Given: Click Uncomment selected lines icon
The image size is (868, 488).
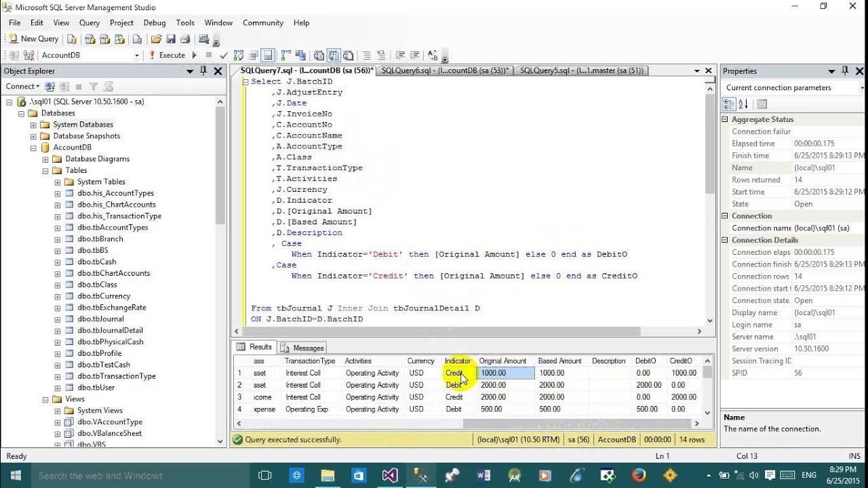Looking at the screenshot, I should pos(382,56).
